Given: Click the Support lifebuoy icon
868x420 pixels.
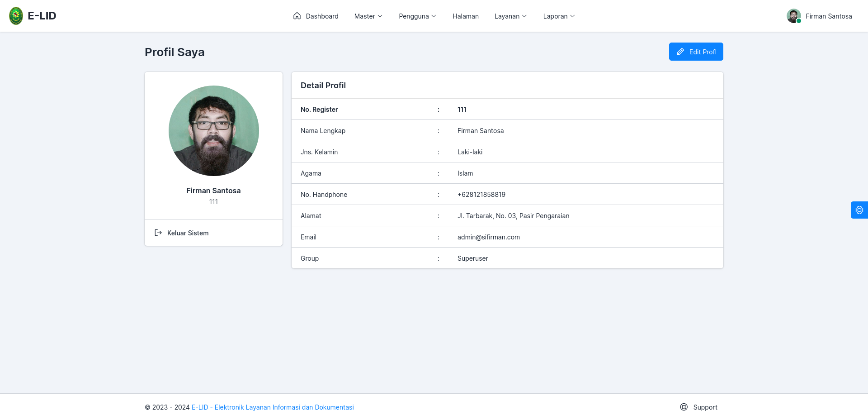Looking at the screenshot, I should pos(684,407).
